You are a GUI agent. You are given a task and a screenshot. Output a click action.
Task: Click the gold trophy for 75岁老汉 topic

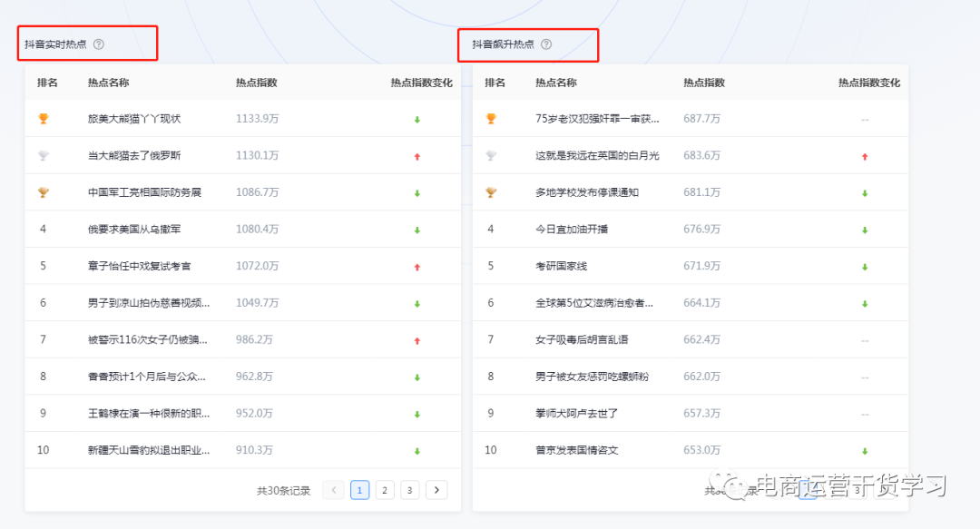[491, 119]
